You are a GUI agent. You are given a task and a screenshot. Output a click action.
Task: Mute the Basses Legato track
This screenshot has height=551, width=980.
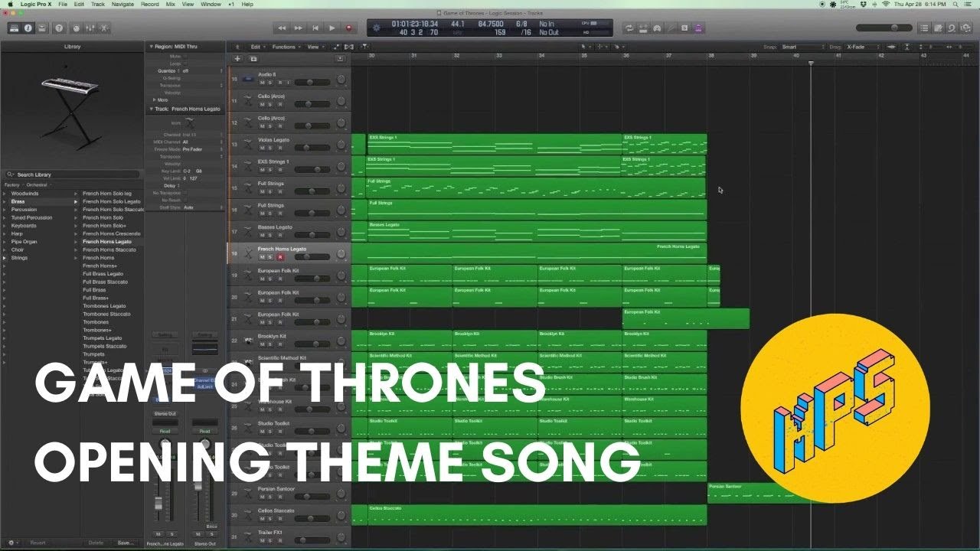point(262,235)
